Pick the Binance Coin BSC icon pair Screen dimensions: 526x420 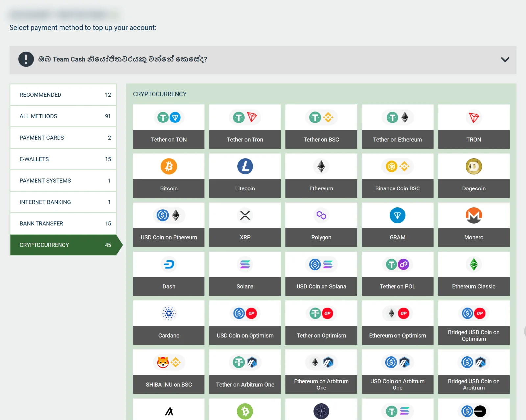pos(397,166)
